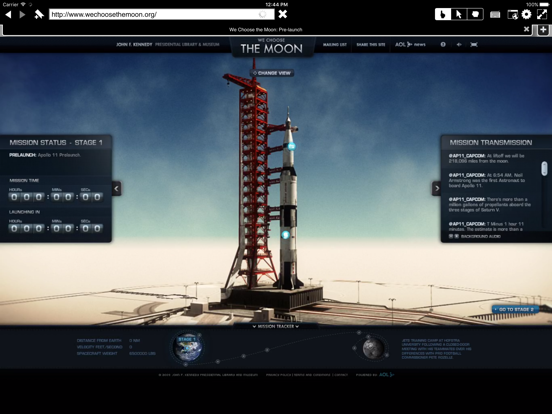The width and height of the screenshot is (552, 414).
Task: Open the Privacy Policy footer link
Action: pyautogui.click(x=278, y=375)
